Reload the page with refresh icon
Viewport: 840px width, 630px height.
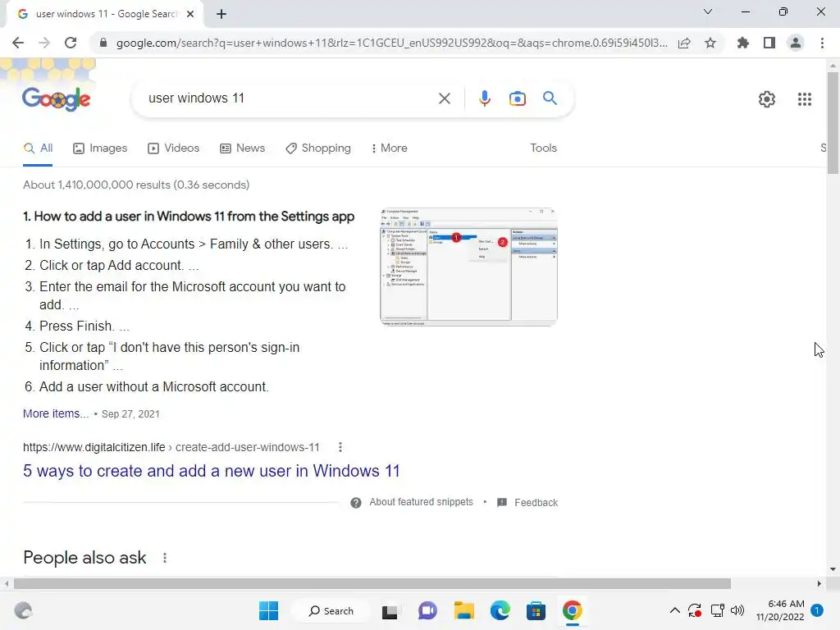pos(71,43)
